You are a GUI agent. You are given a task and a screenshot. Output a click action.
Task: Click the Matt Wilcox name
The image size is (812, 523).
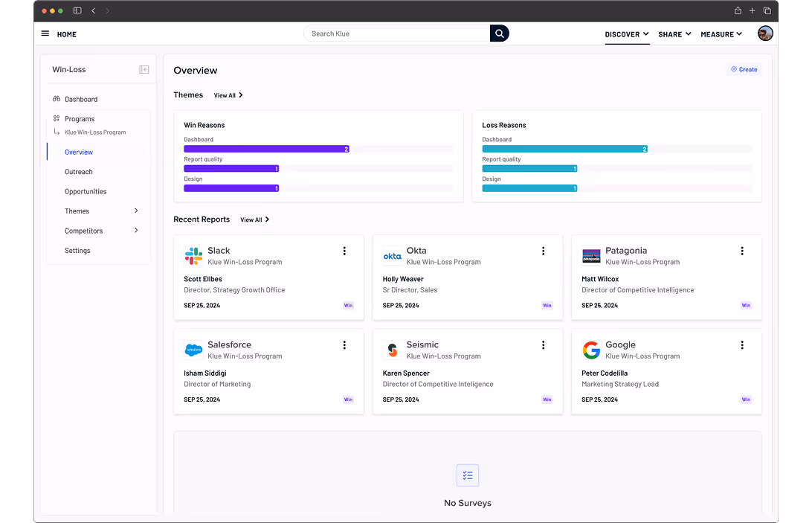point(600,279)
